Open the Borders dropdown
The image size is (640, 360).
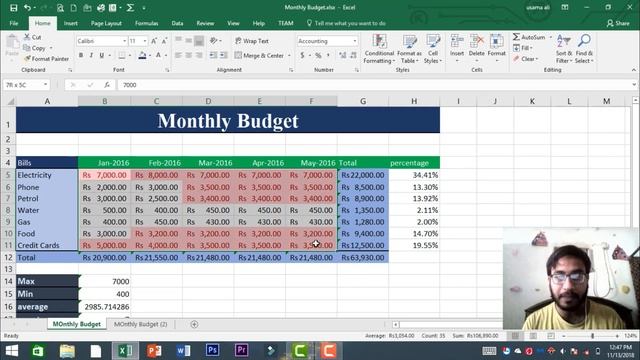pyautogui.click(x=130, y=56)
